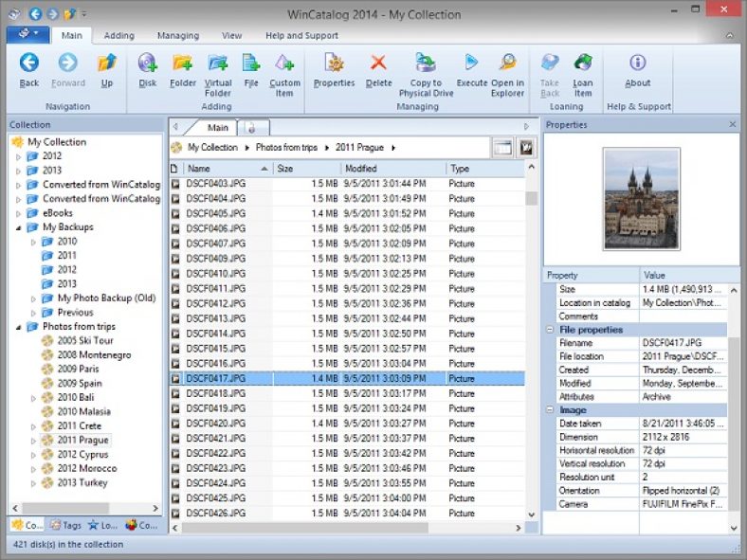This screenshot has height=560, width=747.
Task: Collapse the File properties section
Action: pos(551,330)
